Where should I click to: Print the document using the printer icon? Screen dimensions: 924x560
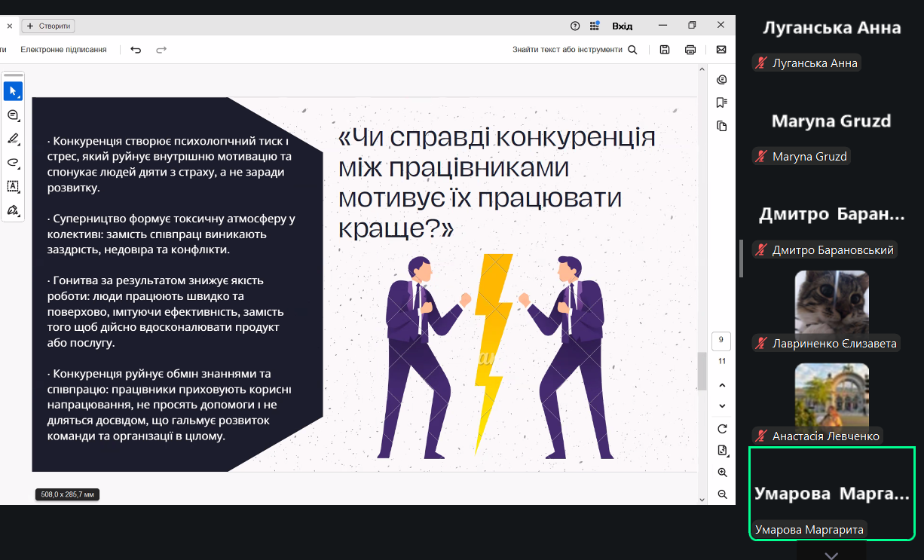click(690, 50)
